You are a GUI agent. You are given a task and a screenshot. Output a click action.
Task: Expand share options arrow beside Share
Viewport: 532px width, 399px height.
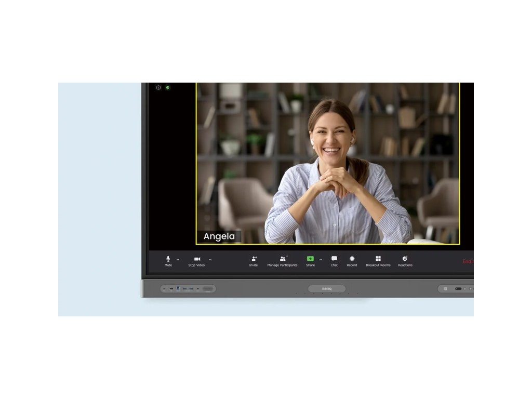(x=321, y=260)
